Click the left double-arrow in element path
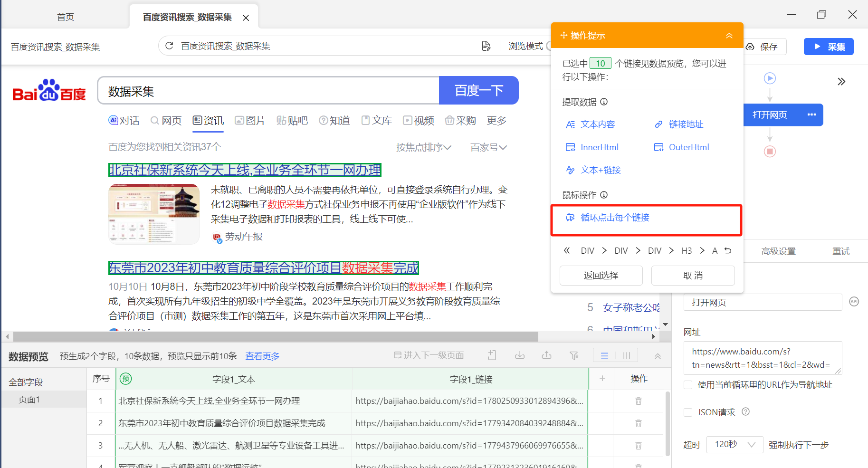 (567, 250)
